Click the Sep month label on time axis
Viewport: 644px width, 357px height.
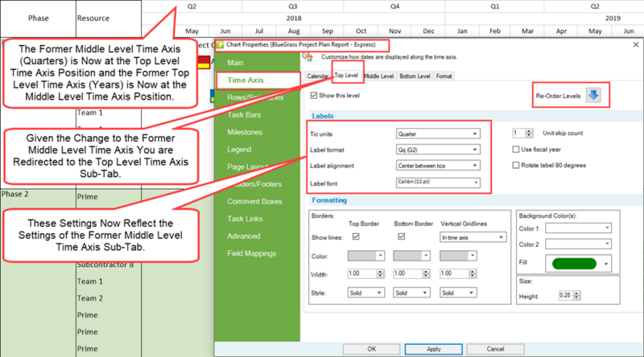(328, 31)
